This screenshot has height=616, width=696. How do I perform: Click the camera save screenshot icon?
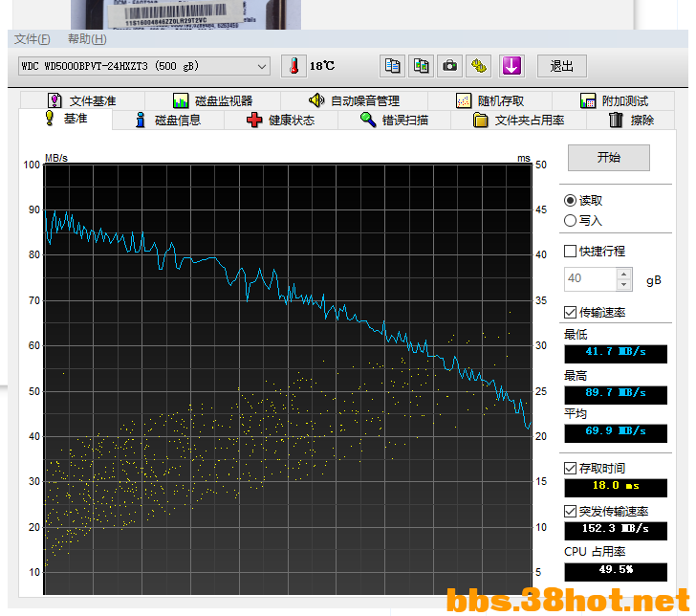(x=449, y=66)
